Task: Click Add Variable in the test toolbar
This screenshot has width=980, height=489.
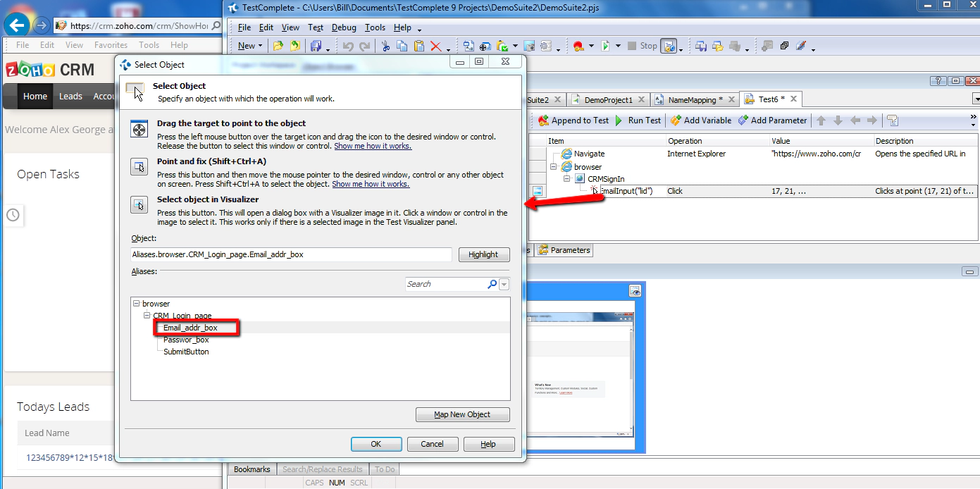Action: 700,120
